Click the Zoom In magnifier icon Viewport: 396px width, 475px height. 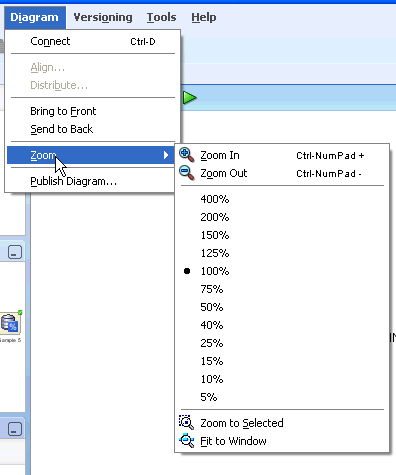point(187,155)
